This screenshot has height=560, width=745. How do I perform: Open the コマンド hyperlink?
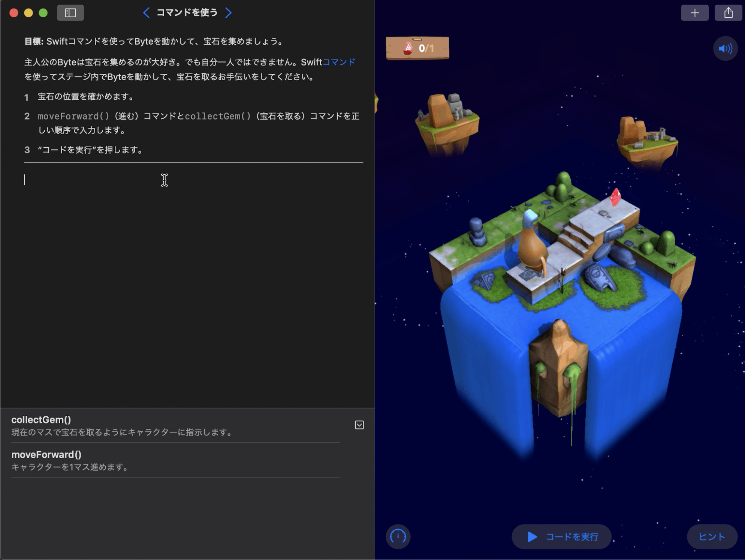click(x=339, y=62)
